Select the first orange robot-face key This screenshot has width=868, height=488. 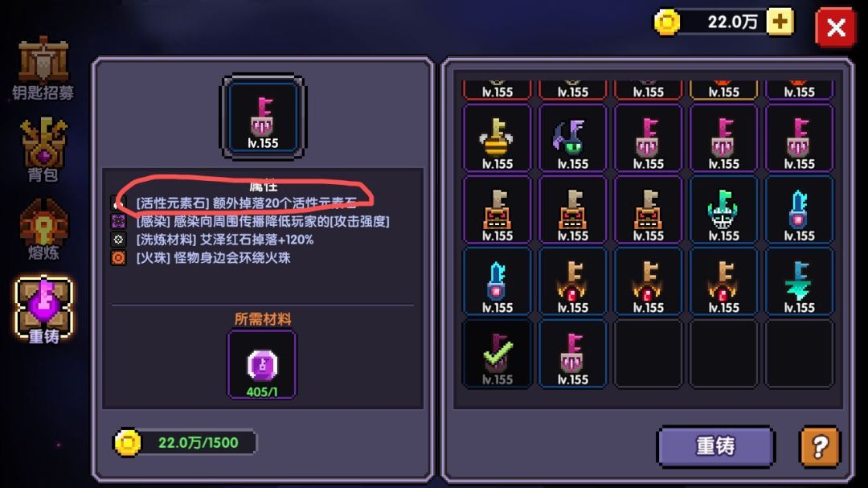click(497, 211)
